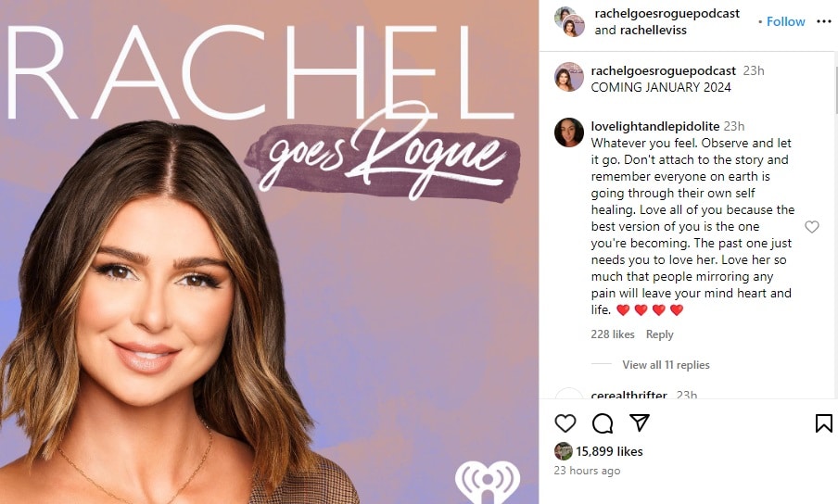Share post via paper plane icon
Viewport: 838px width, 504px height.
(640, 422)
